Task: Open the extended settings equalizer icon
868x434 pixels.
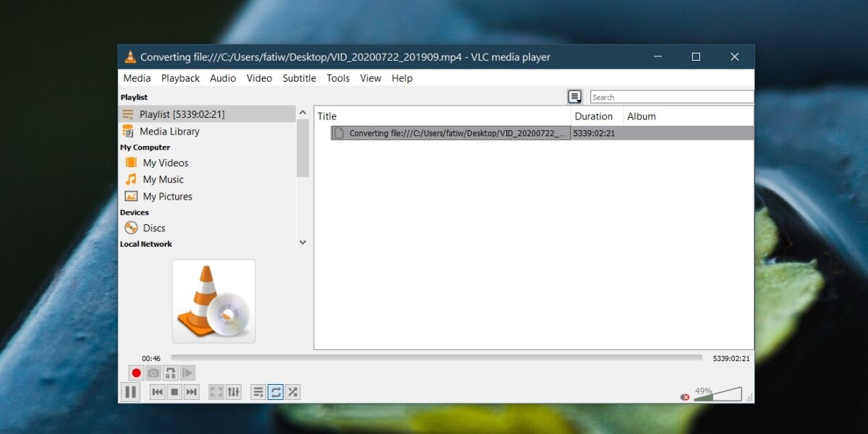Action: [234, 392]
